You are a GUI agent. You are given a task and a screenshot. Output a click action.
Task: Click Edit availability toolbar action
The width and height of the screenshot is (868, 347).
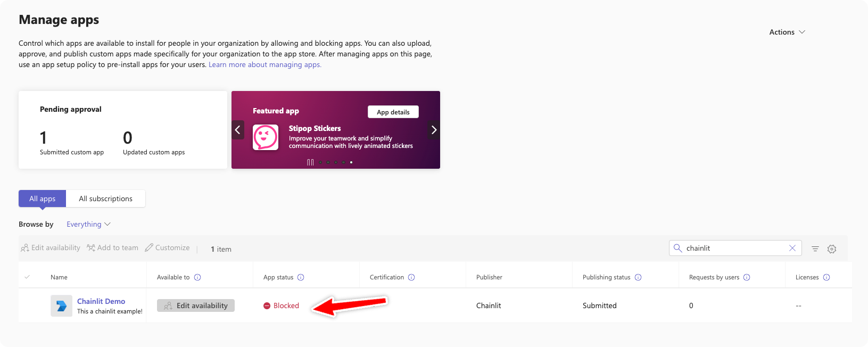pos(51,248)
